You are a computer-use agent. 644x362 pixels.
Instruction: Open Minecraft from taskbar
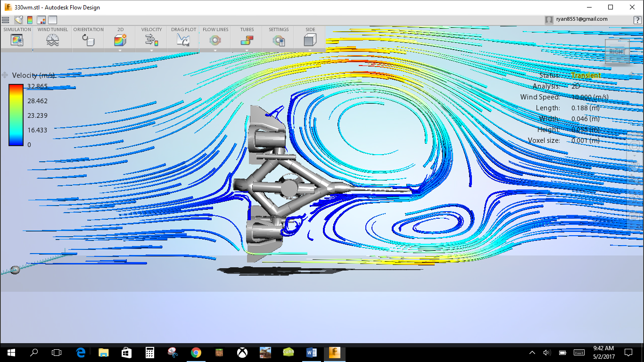(219, 353)
